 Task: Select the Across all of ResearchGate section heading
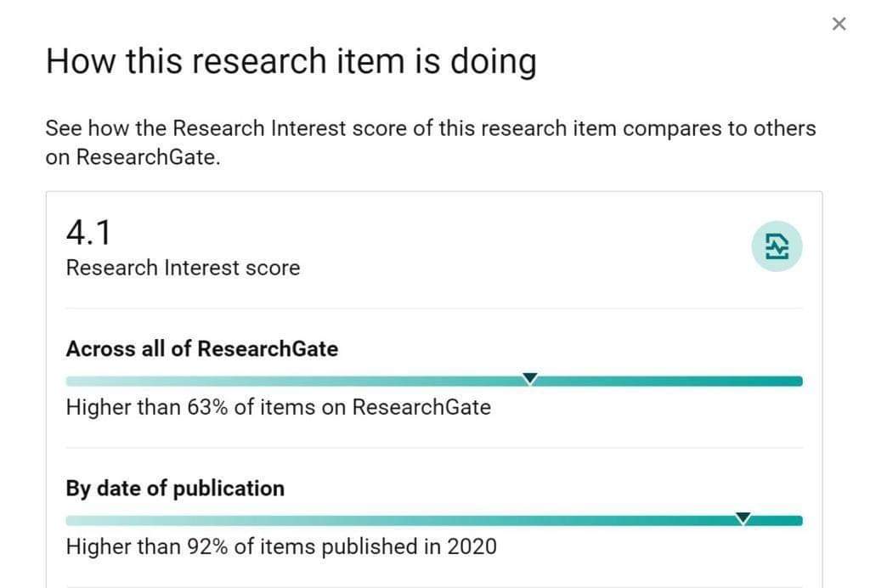tap(202, 349)
